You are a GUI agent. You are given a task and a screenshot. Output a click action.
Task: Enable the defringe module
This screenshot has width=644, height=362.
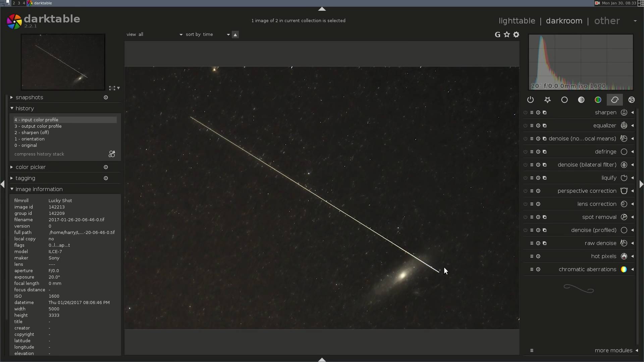525,152
